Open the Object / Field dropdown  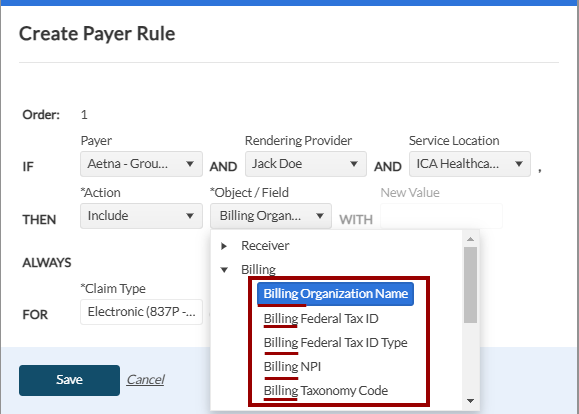pos(271,216)
